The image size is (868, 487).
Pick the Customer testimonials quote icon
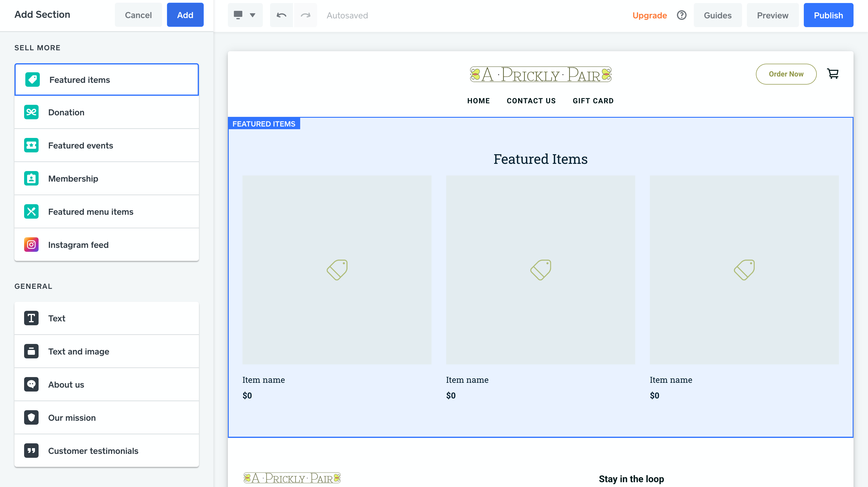tap(31, 451)
